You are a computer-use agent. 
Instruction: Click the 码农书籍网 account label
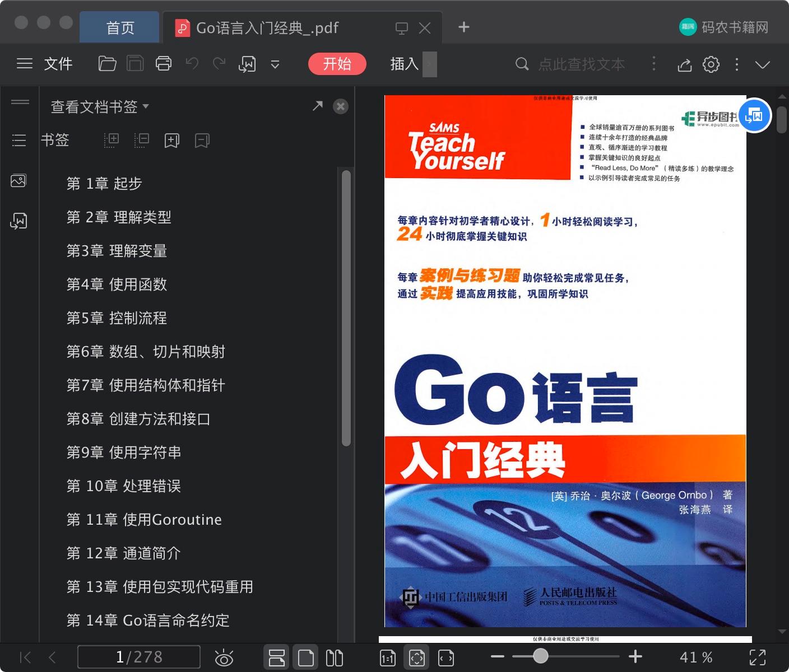tap(735, 27)
